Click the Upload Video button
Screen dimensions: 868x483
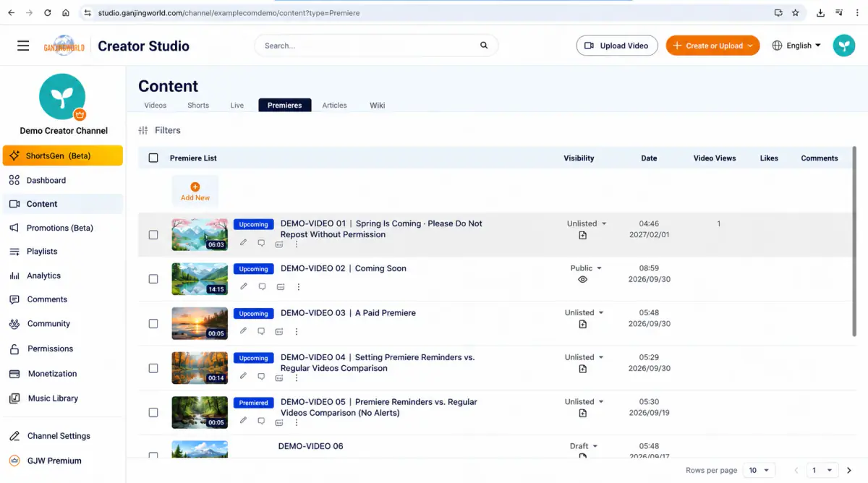pos(617,46)
